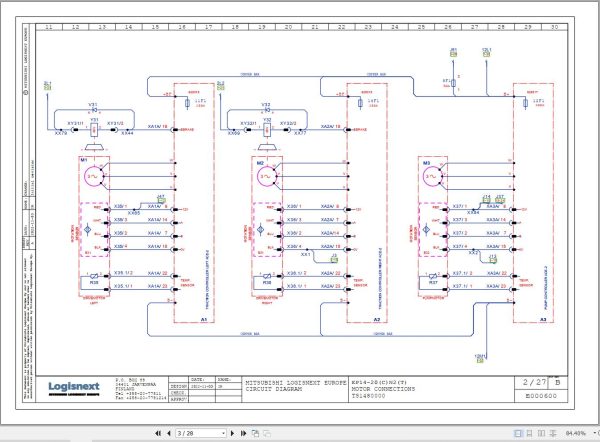Click the Y31 brake coil symbol

tap(94, 130)
